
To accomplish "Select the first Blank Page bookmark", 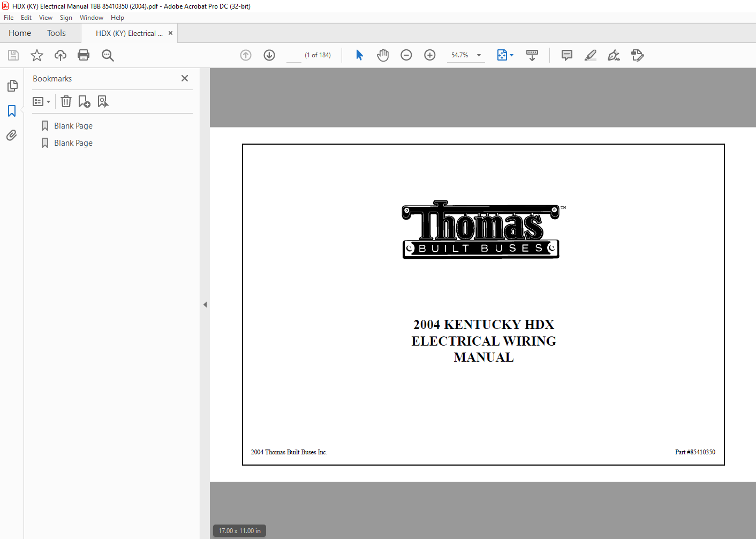I will [73, 126].
